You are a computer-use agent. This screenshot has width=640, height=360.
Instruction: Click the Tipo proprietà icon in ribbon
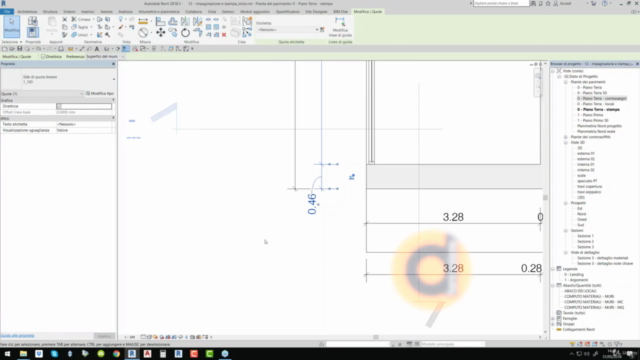coord(33,21)
